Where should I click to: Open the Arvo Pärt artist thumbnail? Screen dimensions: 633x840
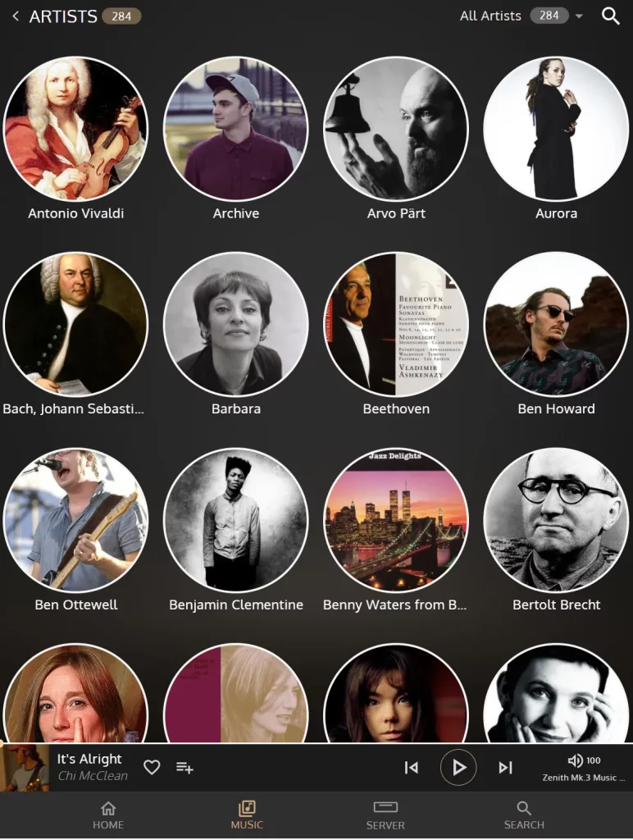pos(396,129)
